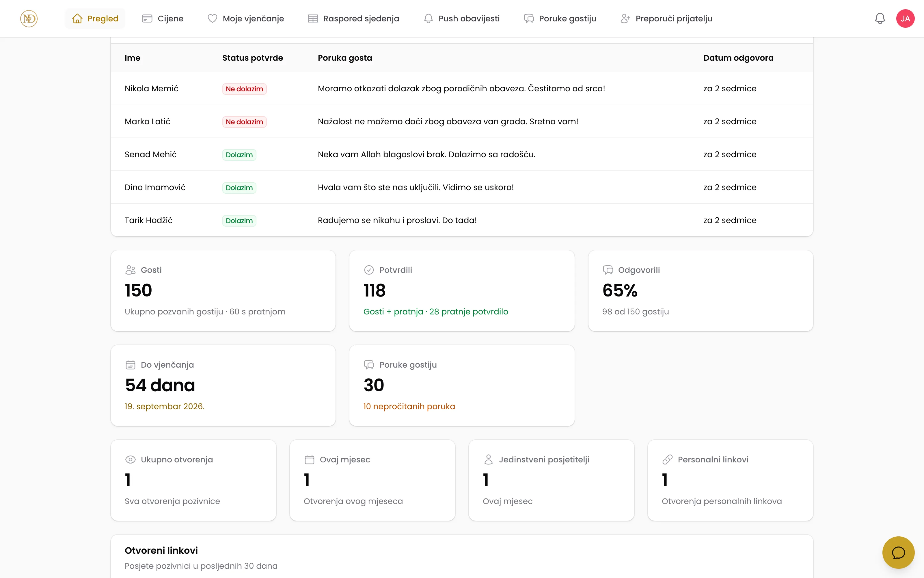Open the JA user avatar menu

[x=905, y=18]
